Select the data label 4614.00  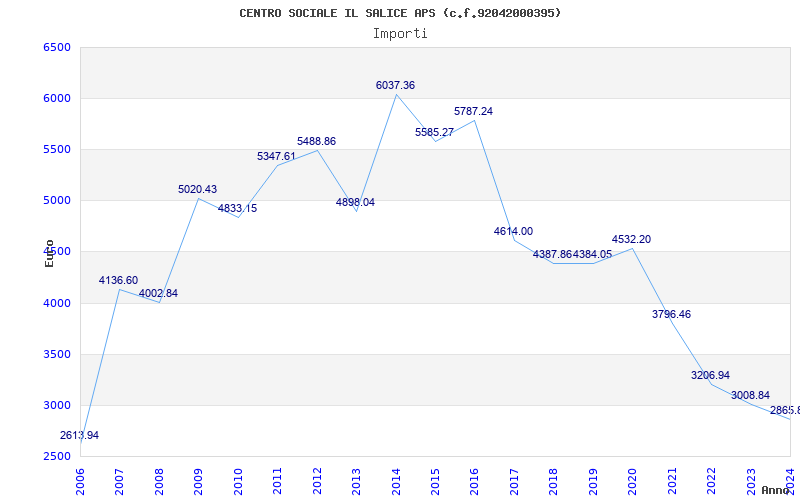coord(513,232)
